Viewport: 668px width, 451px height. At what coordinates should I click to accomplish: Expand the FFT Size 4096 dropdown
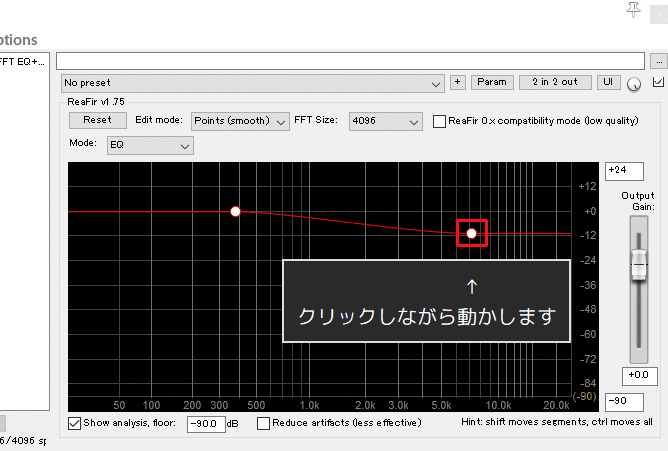(x=385, y=121)
